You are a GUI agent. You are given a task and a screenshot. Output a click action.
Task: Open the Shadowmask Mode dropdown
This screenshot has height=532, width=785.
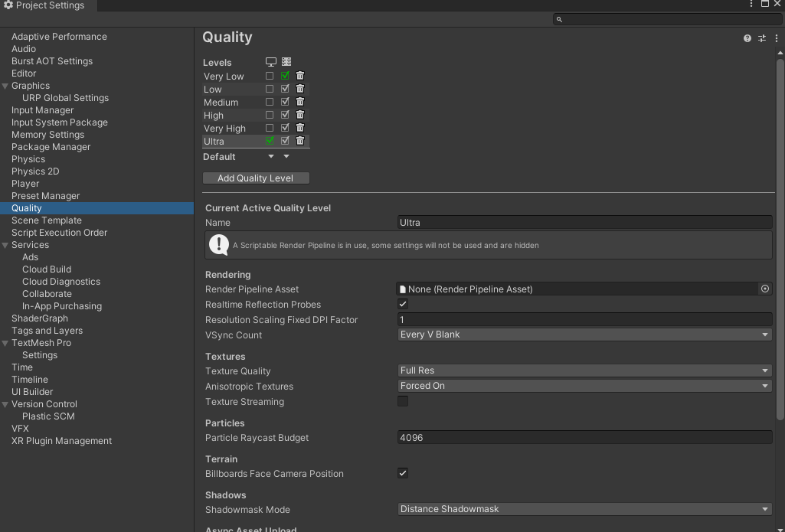tap(584, 509)
